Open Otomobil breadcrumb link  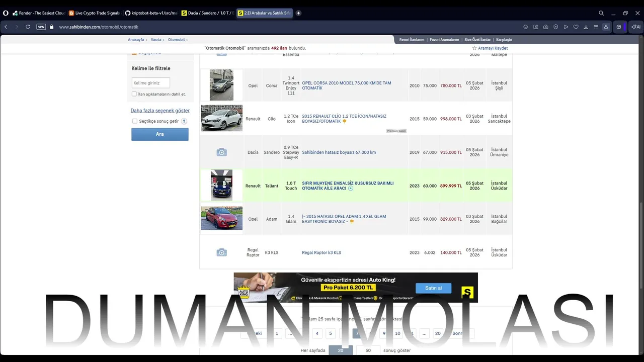pyautogui.click(x=176, y=40)
